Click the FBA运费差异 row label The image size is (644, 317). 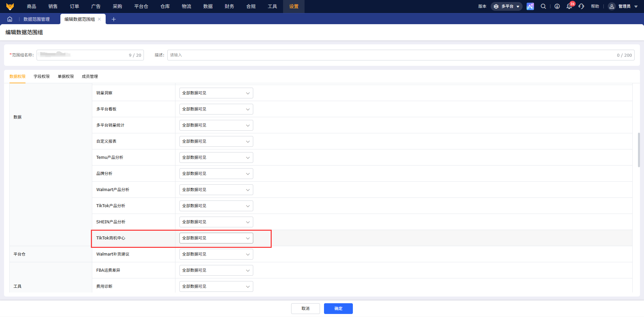(108, 270)
